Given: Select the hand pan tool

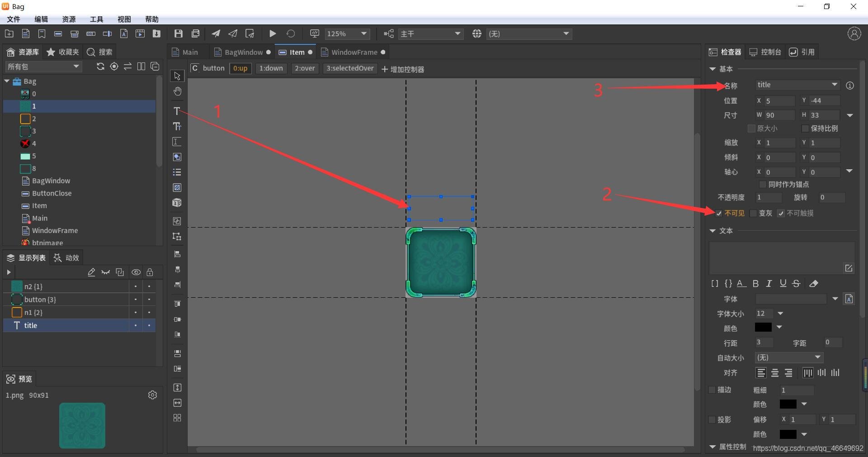Looking at the screenshot, I should [177, 92].
